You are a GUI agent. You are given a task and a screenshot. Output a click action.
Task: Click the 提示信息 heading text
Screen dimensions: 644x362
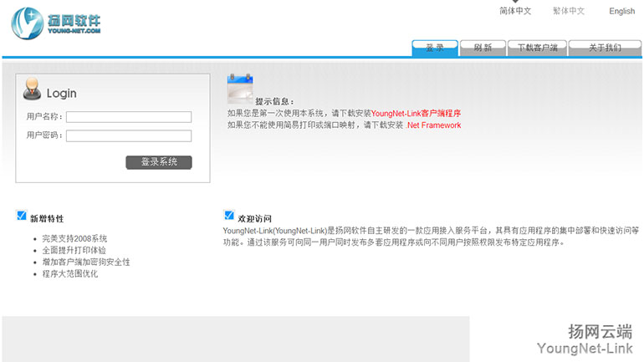tap(274, 101)
